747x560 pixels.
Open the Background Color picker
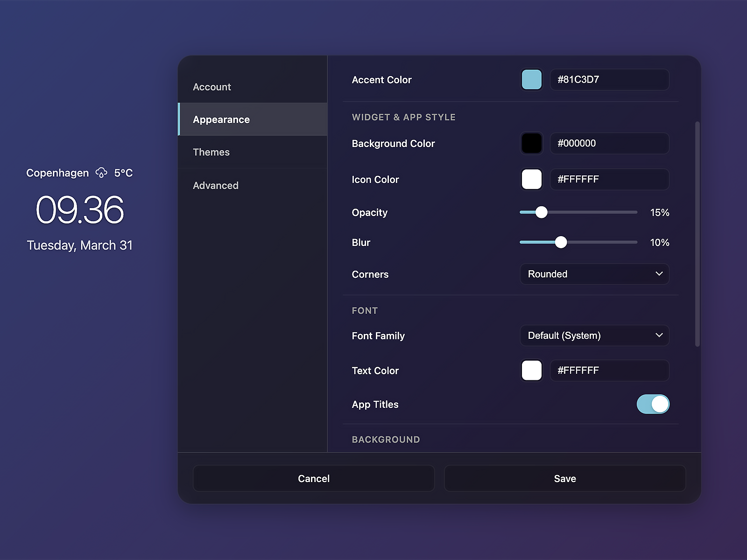click(531, 143)
